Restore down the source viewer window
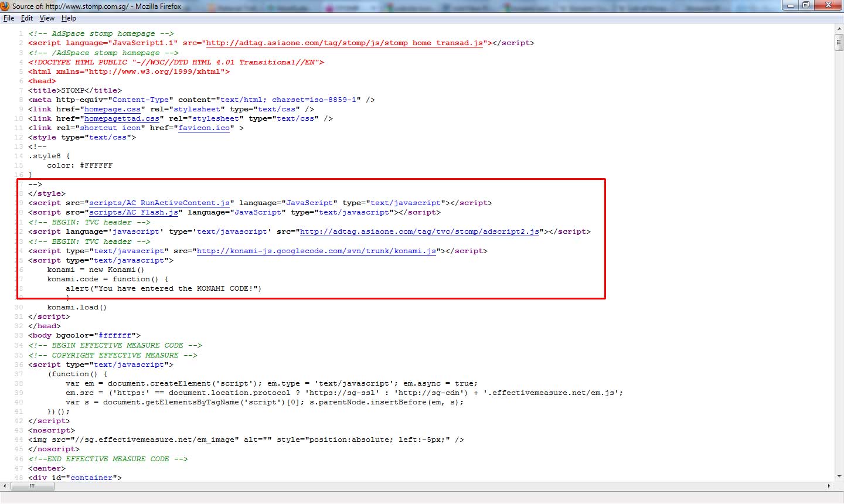This screenshot has height=504, width=844. click(x=806, y=5)
